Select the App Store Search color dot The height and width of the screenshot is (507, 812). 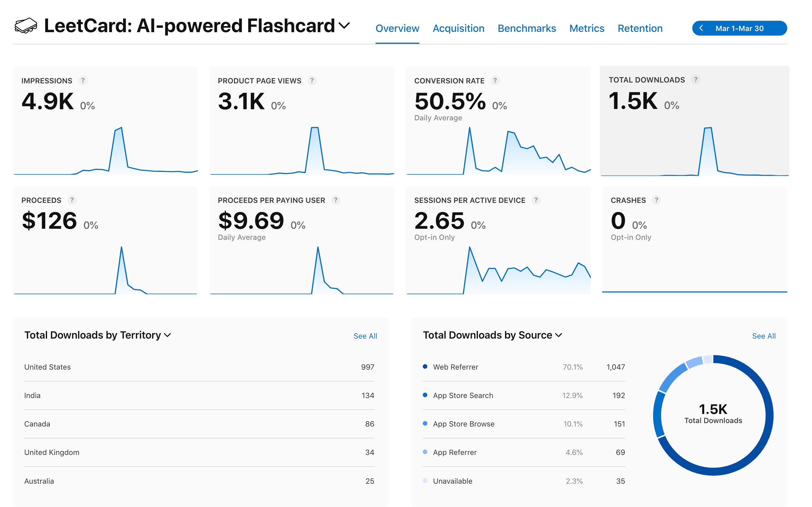(x=425, y=395)
